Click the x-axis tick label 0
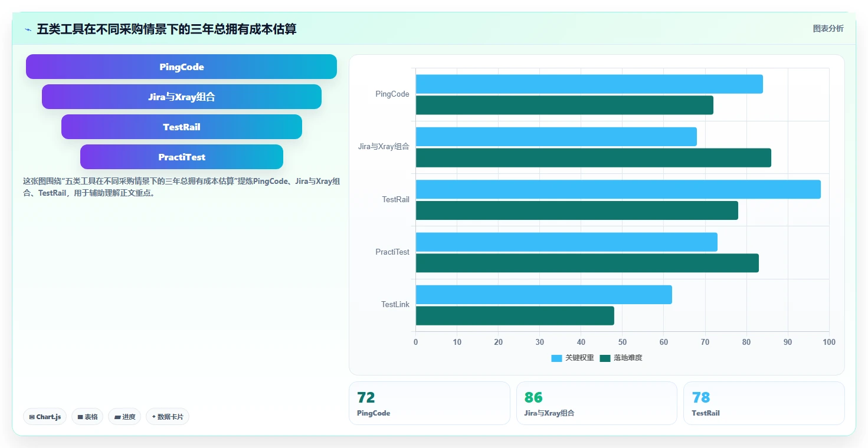Screen dimensions: 868x448 [415, 342]
